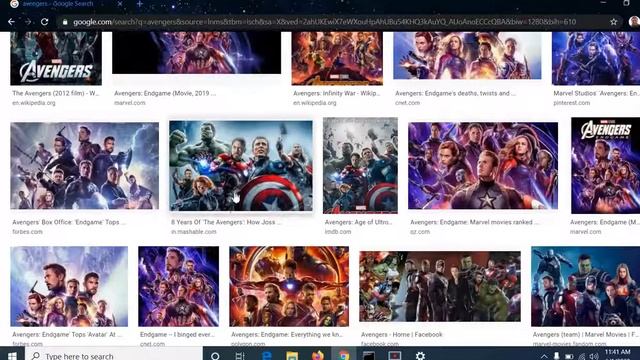Click the qz.com source label
Screen dimensions: 640x360
click(420, 231)
